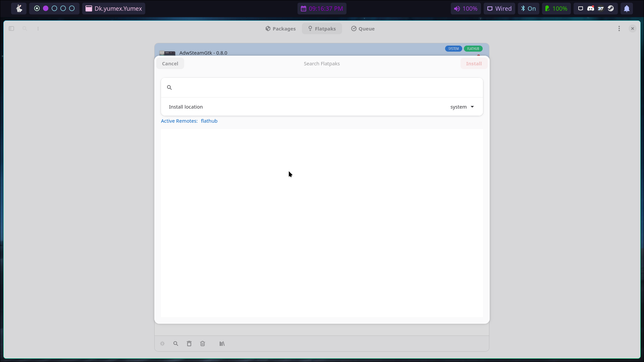Open the notification bell in the top bar
Image resolution: width=644 pixels, height=362 pixels.
pyautogui.click(x=627, y=9)
